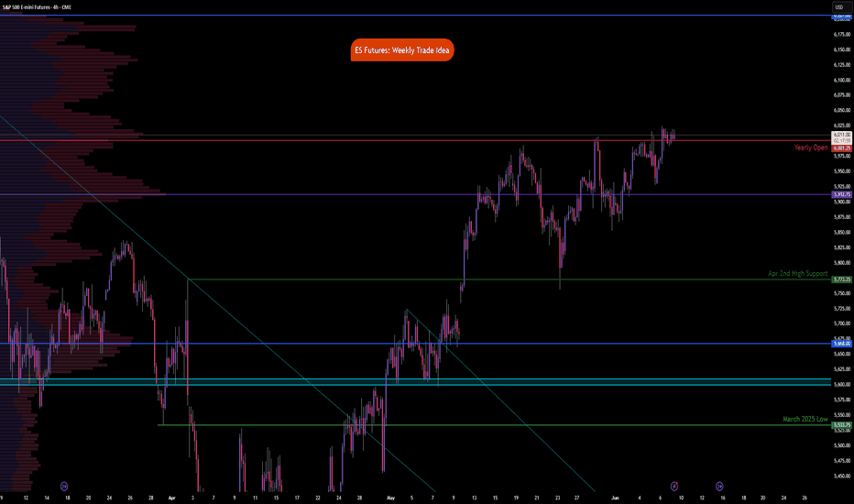Click the 5,725.00 price axis label

pyautogui.click(x=842, y=309)
